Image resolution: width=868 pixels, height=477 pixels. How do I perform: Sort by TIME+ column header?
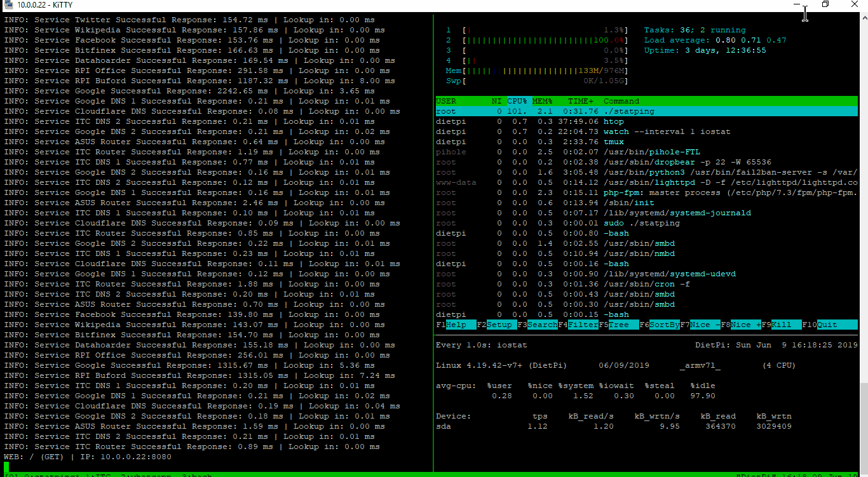tap(581, 101)
